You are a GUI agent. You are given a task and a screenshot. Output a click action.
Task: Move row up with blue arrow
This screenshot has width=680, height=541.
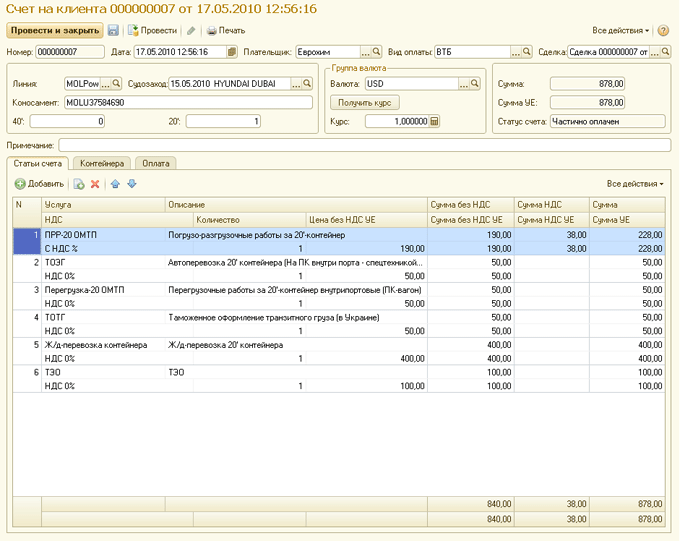pos(115,184)
